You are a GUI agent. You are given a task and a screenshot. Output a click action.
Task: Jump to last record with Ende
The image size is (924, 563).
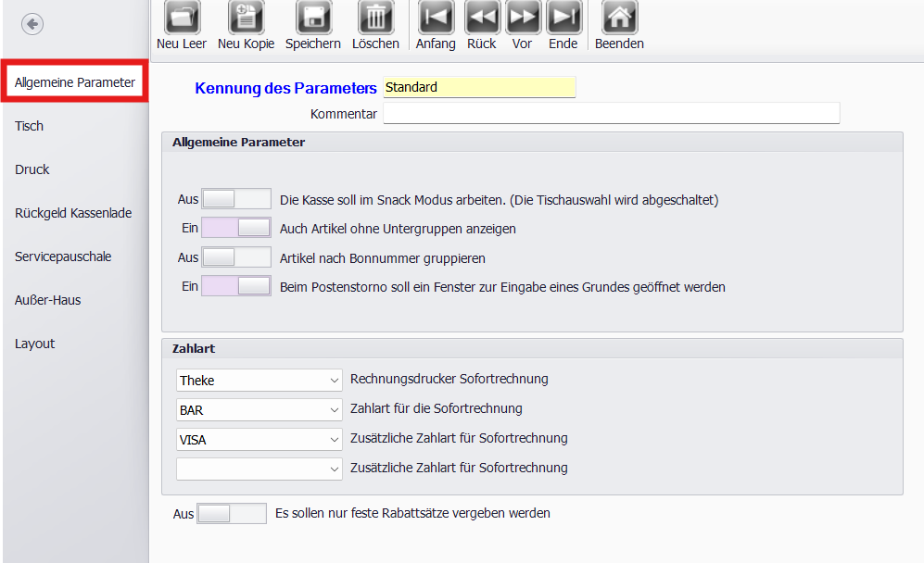(x=564, y=17)
